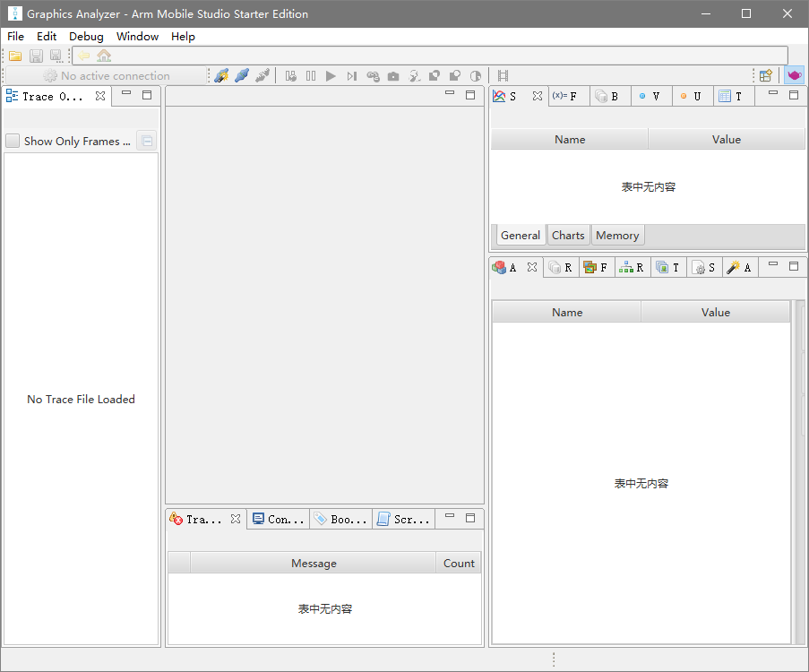Click the first overlapping-squares overdraw icon

point(435,76)
